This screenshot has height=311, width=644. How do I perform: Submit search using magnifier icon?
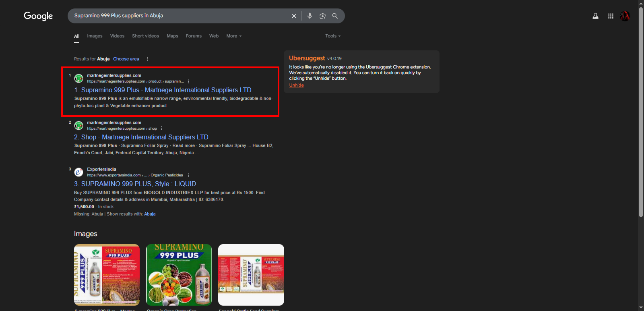pos(335,16)
